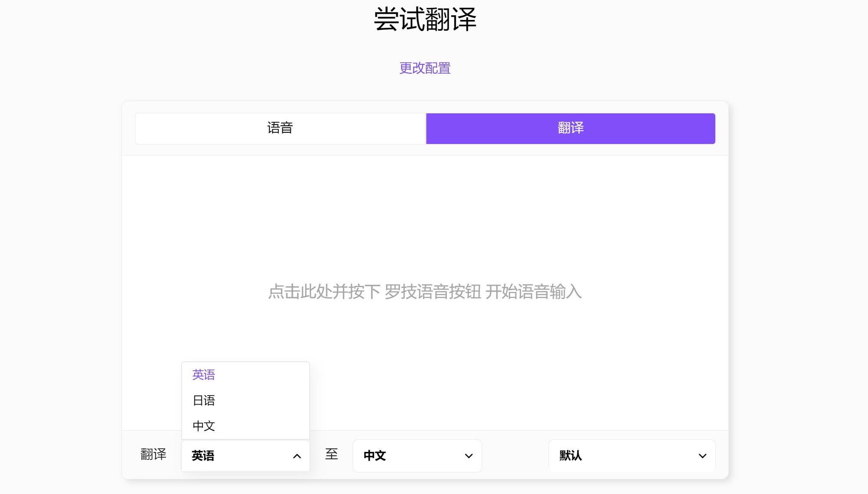Click the 尝试翻译 page heading
This screenshot has height=494, width=868.
(x=425, y=20)
